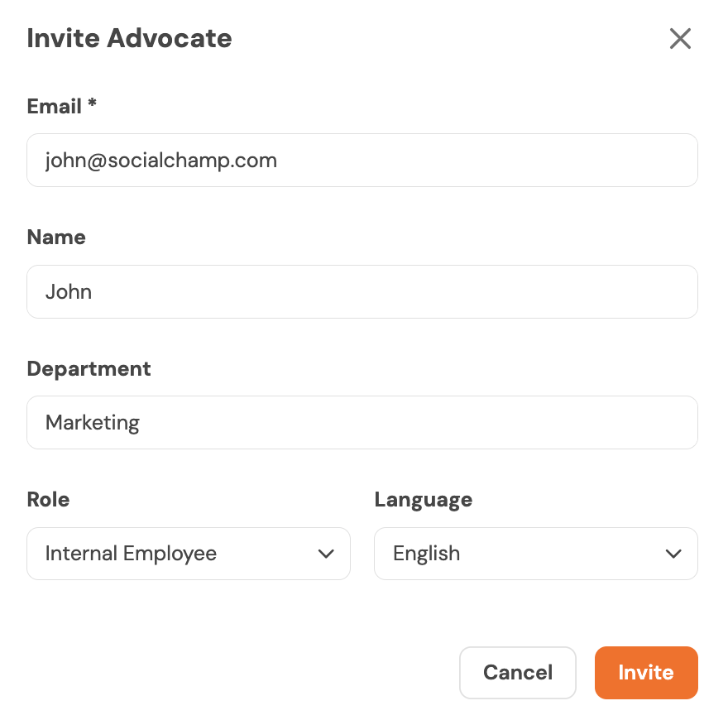
Task: Click the Name field label
Action: [x=56, y=238]
